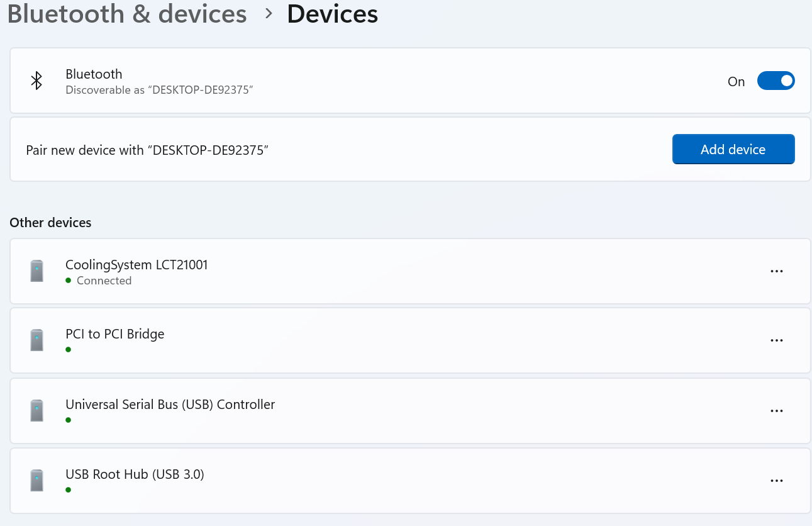The height and width of the screenshot is (526, 812).
Task: Click the Bluetooth symbol icon
Action: (37, 81)
